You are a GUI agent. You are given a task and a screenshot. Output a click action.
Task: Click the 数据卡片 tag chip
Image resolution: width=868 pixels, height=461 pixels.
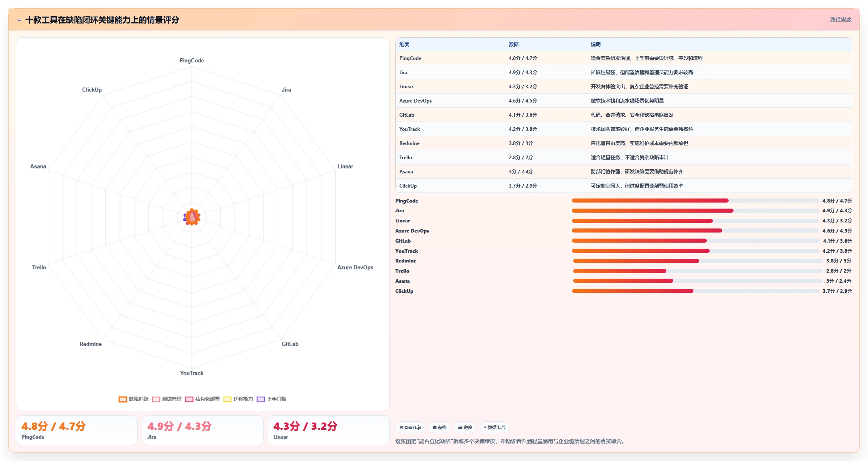[x=495, y=427]
